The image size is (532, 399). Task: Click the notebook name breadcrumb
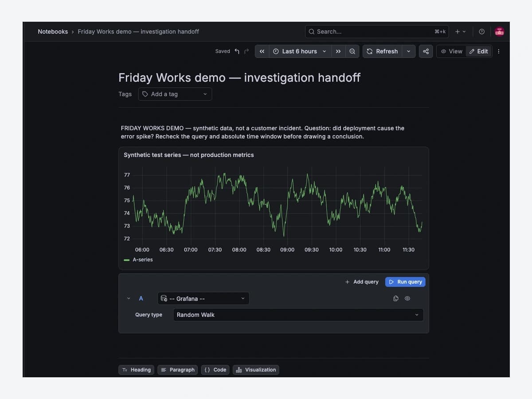pyautogui.click(x=138, y=31)
